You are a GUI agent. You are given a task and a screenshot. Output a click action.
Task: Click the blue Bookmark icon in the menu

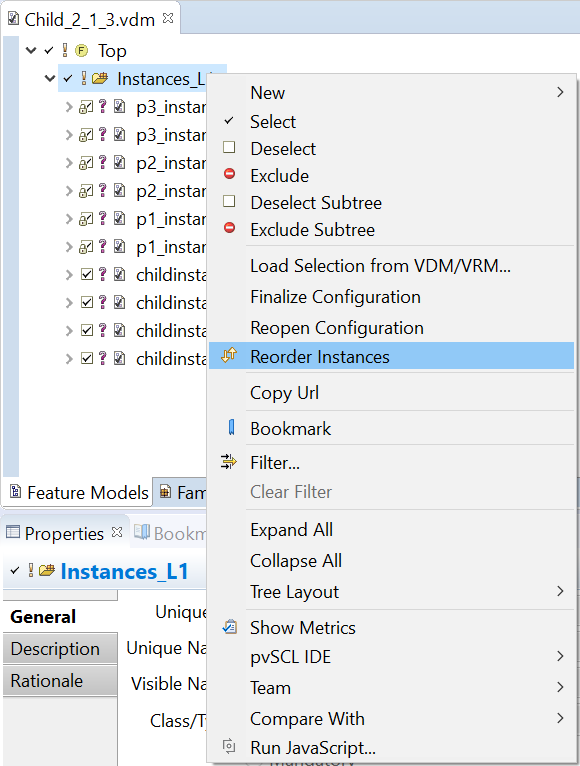pos(231,427)
